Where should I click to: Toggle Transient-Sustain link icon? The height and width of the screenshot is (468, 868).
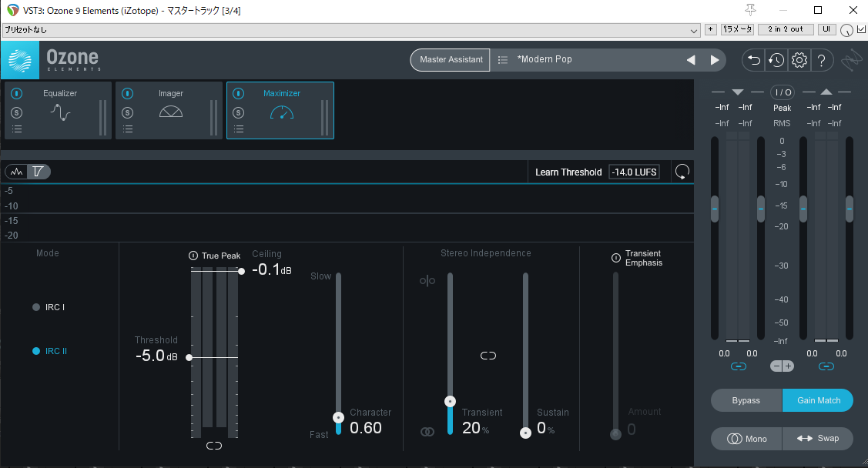click(488, 356)
